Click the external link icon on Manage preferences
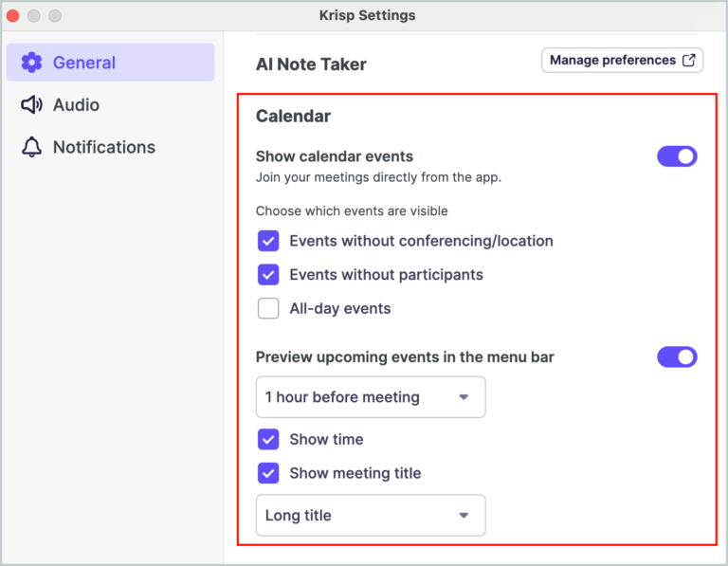Viewport: 728px width, 566px height. pyautogui.click(x=689, y=61)
